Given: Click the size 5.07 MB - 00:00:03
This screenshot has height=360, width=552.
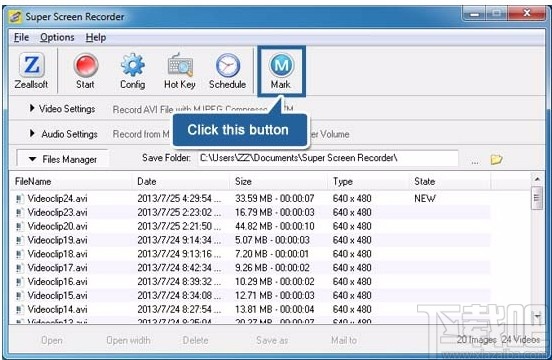Looking at the screenshot, I should 272,240.
